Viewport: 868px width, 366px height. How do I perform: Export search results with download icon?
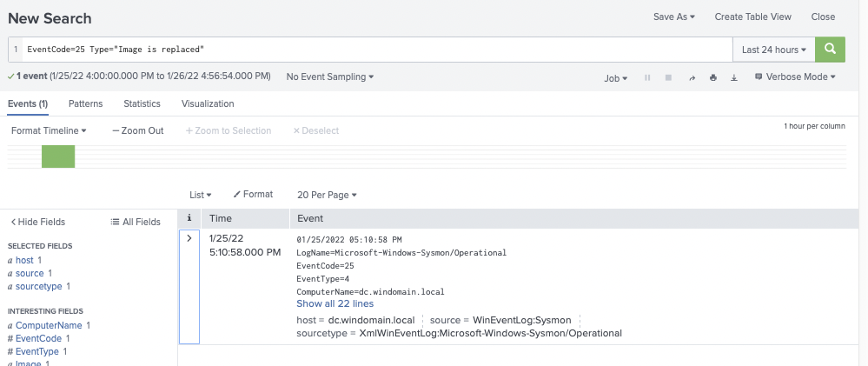tap(734, 78)
